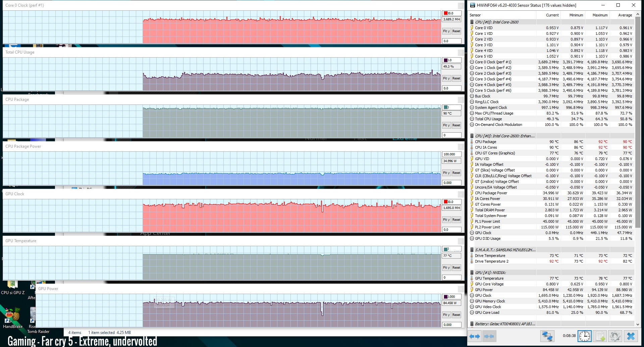This screenshot has width=644, height=347.
Task: Click the chip icon beside CPU [#0]: Intel Core-2600
Action: point(472,22)
